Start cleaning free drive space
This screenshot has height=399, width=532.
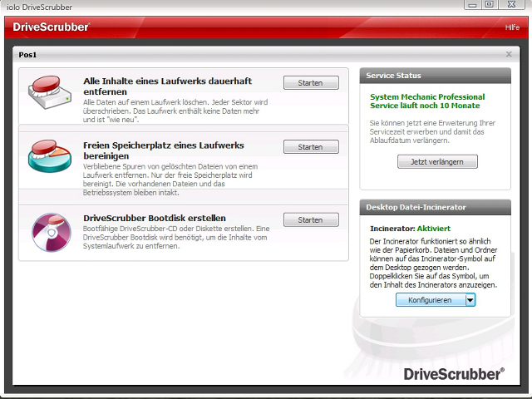(x=311, y=147)
